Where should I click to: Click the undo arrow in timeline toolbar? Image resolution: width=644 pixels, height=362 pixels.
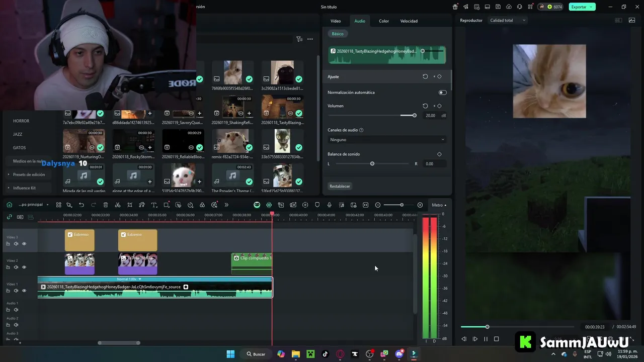[x=82, y=205]
